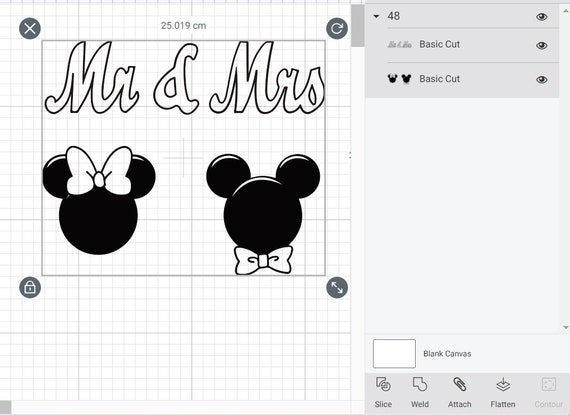
Task: Rotate selection using the rotate handle
Action: coord(337,28)
